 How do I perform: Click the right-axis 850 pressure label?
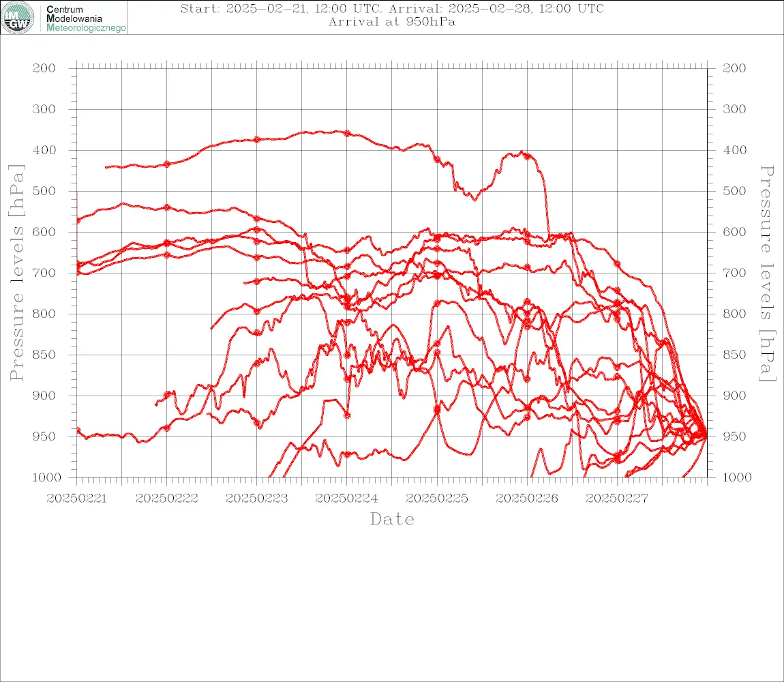pos(734,355)
